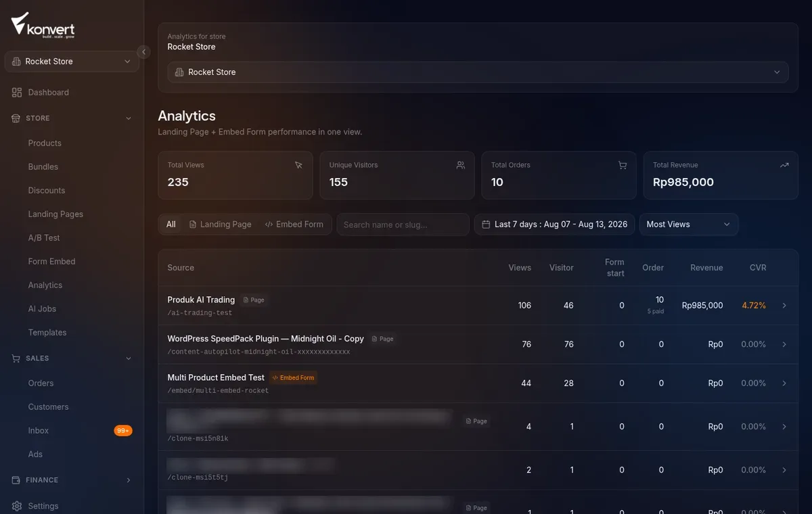812x514 pixels.
Task: Switch to the Embed Form filter tab
Action: coord(294,225)
